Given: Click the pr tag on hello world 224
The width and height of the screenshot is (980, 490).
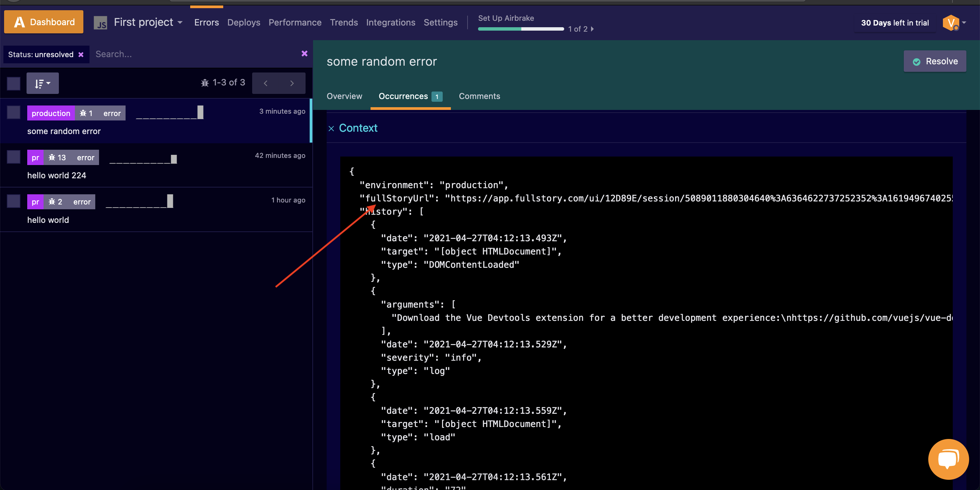Looking at the screenshot, I should (x=35, y=158).
